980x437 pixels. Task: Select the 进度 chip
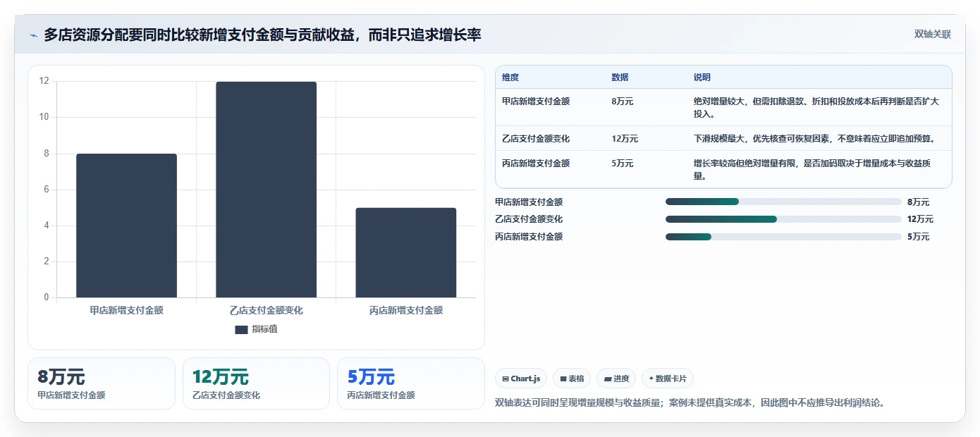pos(616,378)
